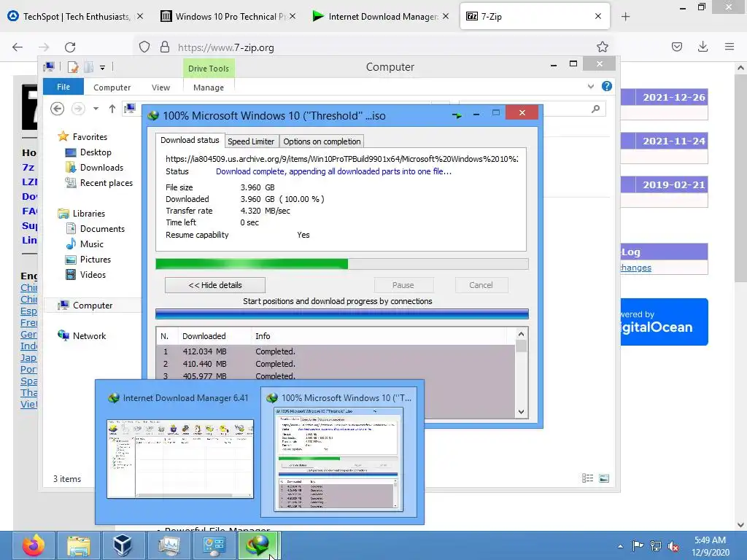
Task: Open the Customize Quick Access Toolbar dropdown
Action: 102,68
